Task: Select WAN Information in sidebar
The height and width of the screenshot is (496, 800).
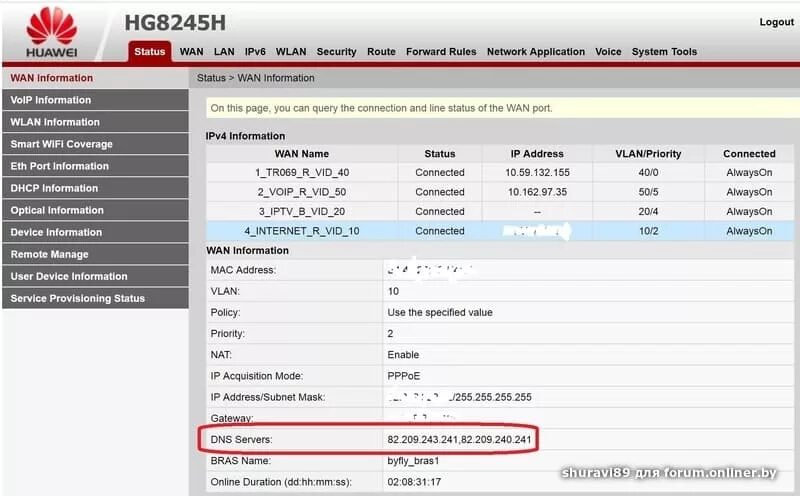Action: (95, 78)
